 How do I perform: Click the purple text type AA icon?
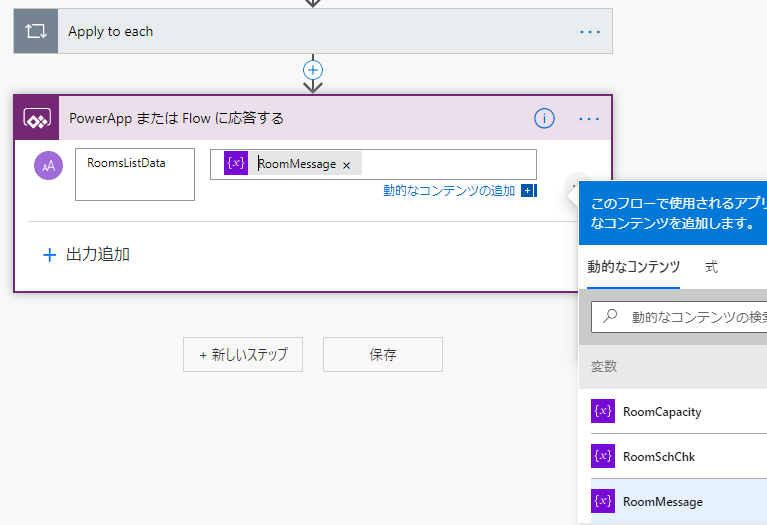click(x=48, y=165)
